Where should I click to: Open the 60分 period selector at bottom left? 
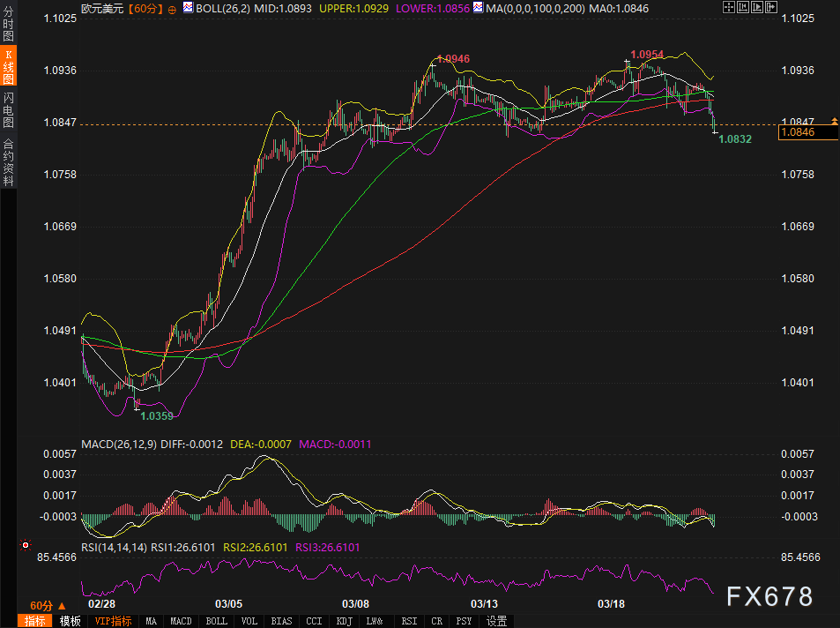coord(47,605)
